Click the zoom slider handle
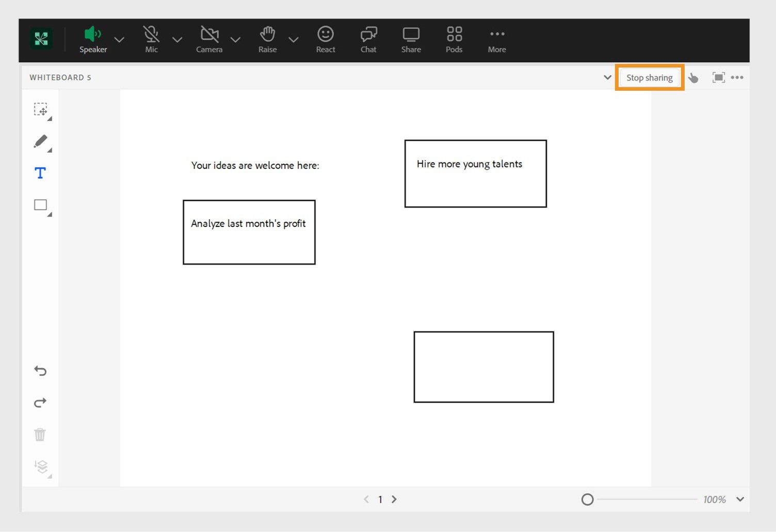Viewport: 776px width, 532px height. [587, 500]
